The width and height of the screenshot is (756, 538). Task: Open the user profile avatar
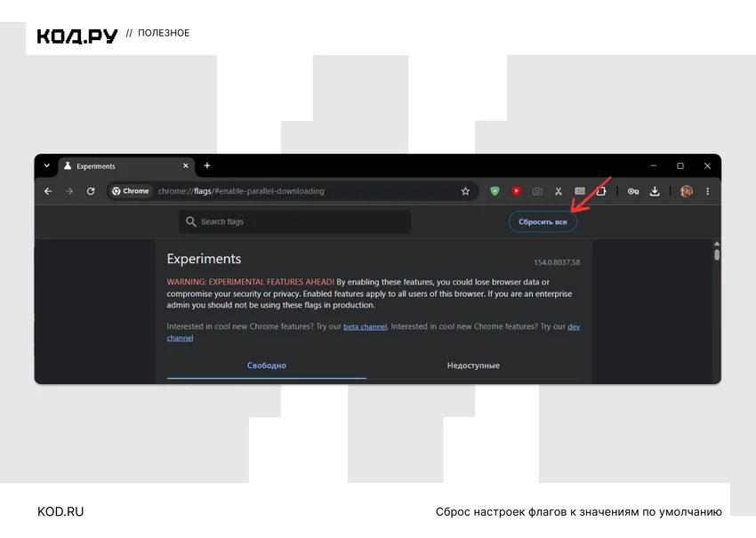tap(686, 191)
